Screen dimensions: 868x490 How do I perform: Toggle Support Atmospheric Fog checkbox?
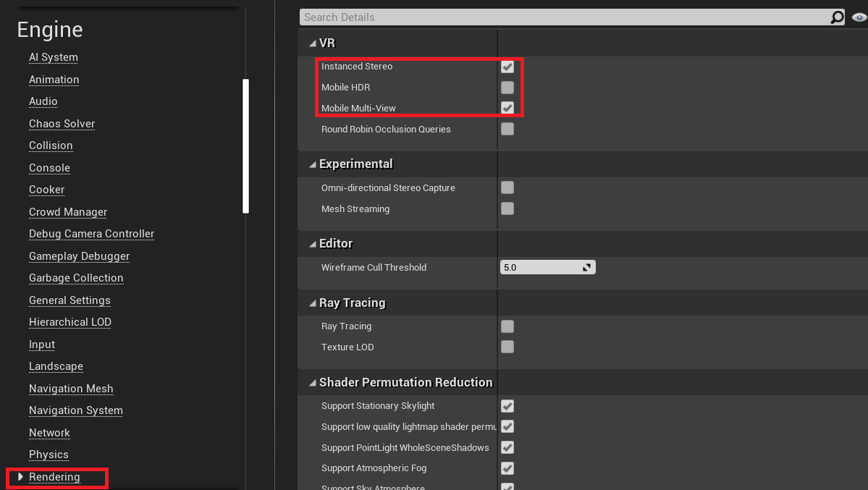click(507, 468)
